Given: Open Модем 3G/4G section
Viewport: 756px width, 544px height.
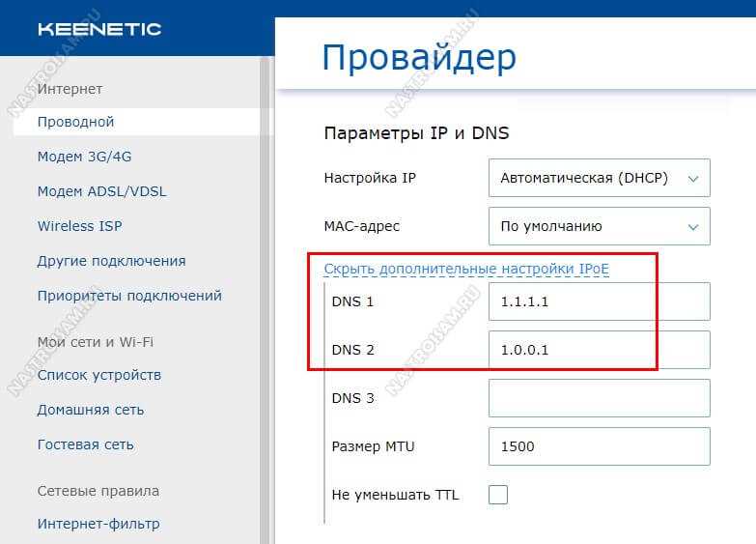Looking at the screenshot, I should (x=84, y=157).
